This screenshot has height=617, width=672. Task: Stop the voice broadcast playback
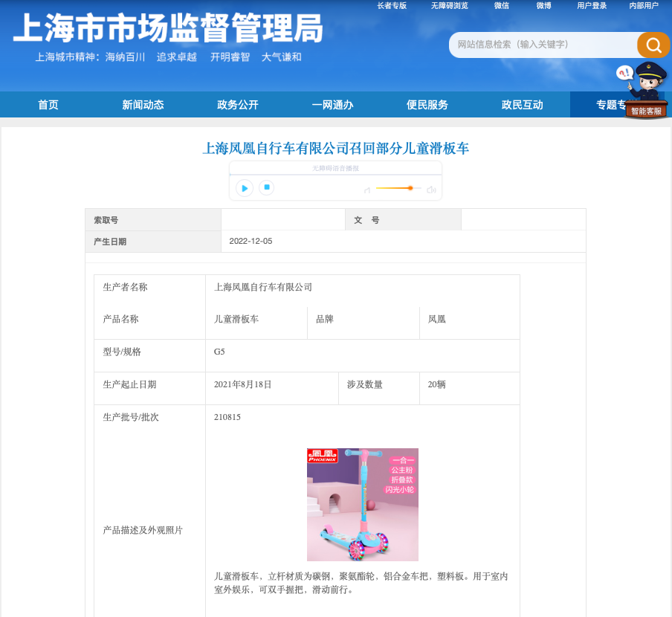point(267,187)
